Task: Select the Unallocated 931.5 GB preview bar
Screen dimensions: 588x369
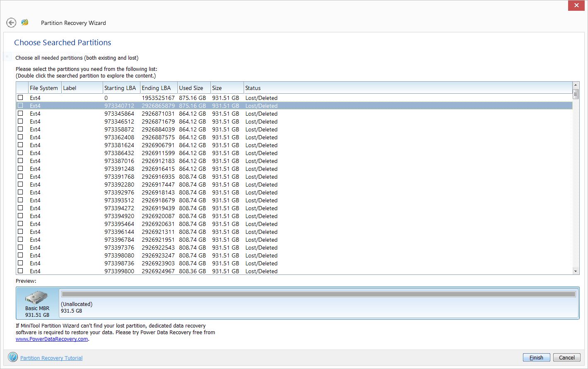Action: tap(318, 294)
